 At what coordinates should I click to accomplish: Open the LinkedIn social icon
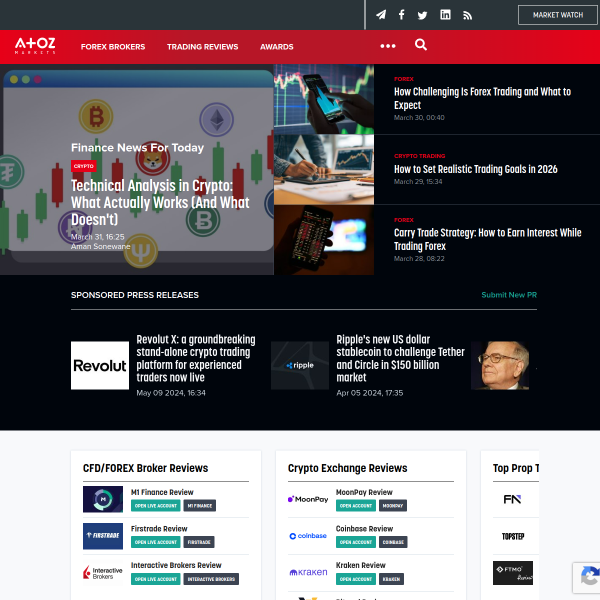[x=445, y=15]
